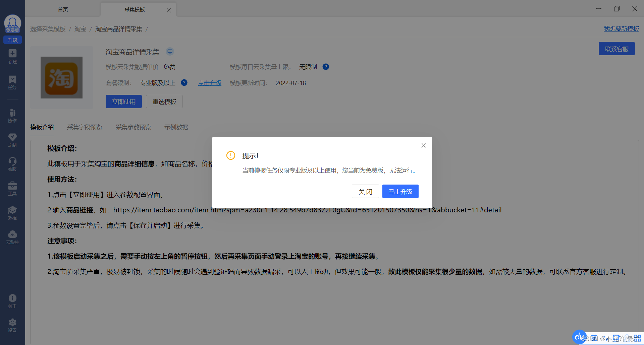Restore down the application window

[616, 9]
